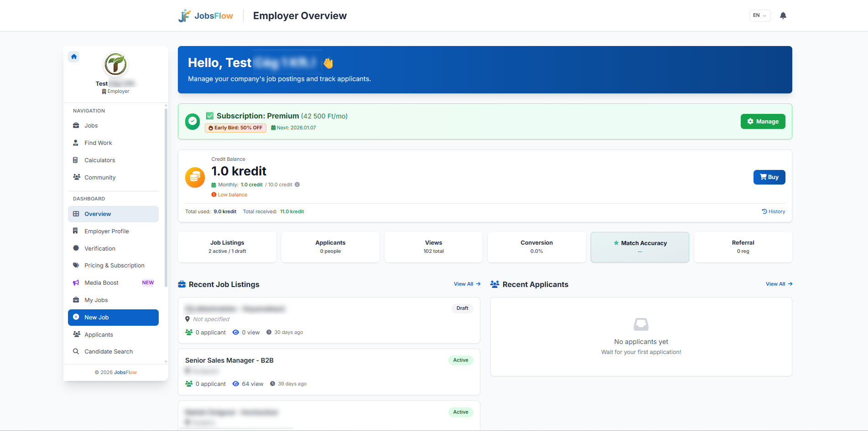Image resolution: width=868 pixels, height=431 pixels.
Task: Open the Jobs section in the sidebar
Action: pyautogui.click(x=91, y=125)
